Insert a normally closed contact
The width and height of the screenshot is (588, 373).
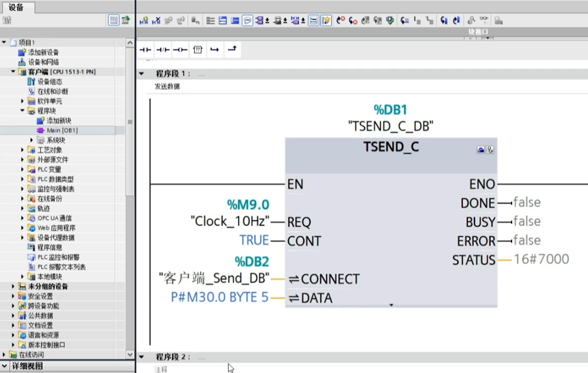click(x=163, y=50)
